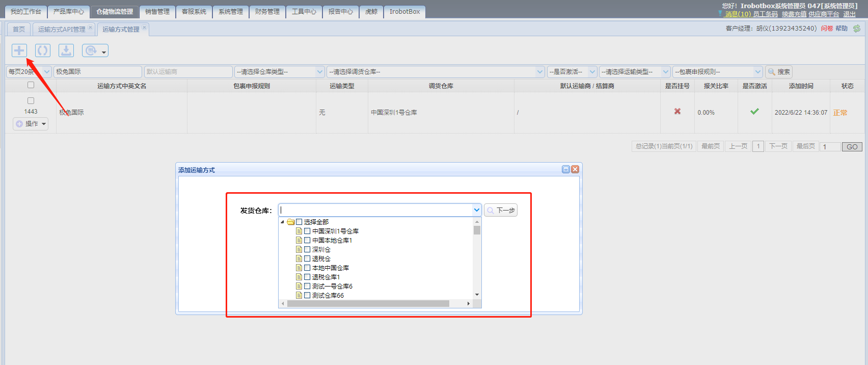Open the batch action toolbar dropdown icon
The height and width of the screenshot is (365, 868).
[x=95, y=50]
